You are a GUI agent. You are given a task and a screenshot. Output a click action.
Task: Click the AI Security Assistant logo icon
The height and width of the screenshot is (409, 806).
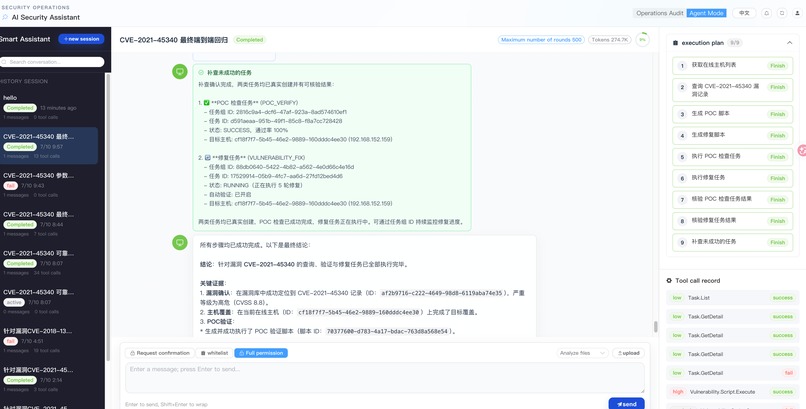pos(5,17)
